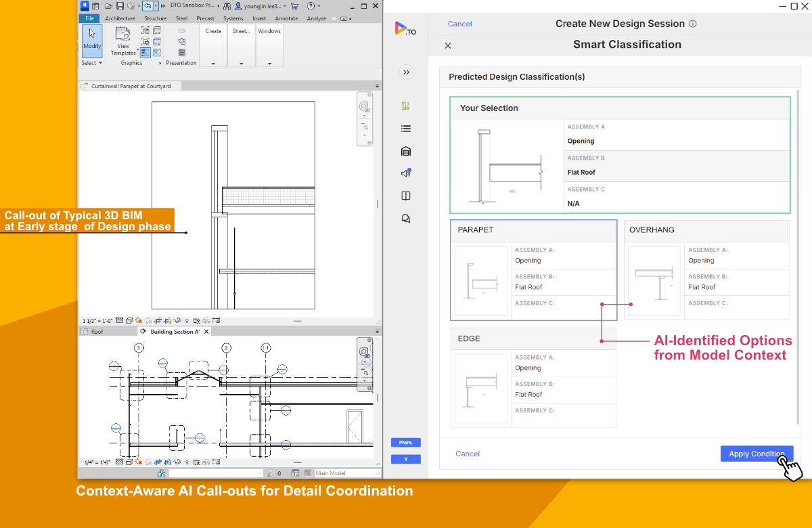Switch to the Architecture ribbon tab
This screenshot has height=528, width=812.
tap(120, 19)
